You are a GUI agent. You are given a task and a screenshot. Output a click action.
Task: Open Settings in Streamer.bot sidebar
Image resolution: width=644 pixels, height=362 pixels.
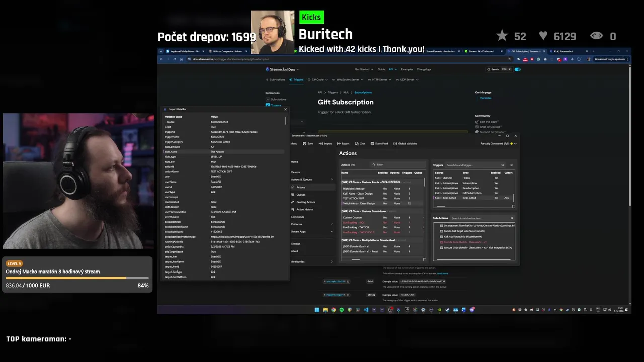(x=296, y=244)
